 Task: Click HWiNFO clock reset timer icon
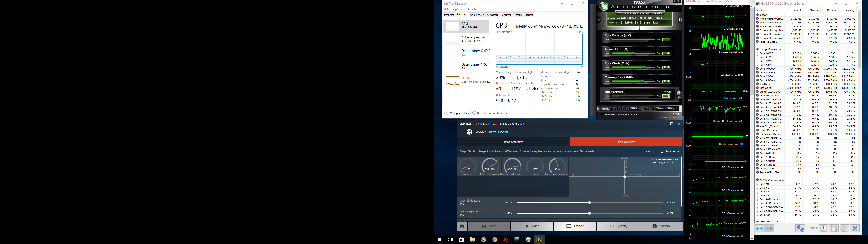click(x=823, y=228)
